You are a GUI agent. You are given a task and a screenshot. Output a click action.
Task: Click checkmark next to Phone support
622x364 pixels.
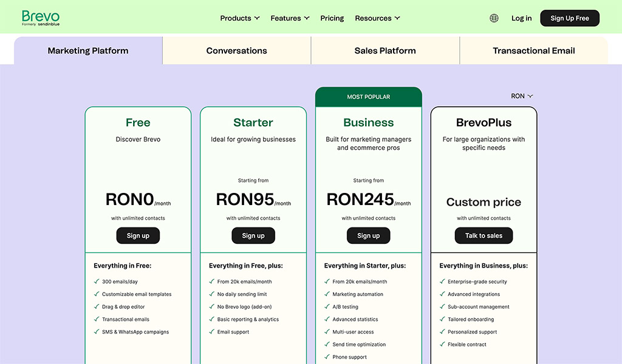click(327, 357)
